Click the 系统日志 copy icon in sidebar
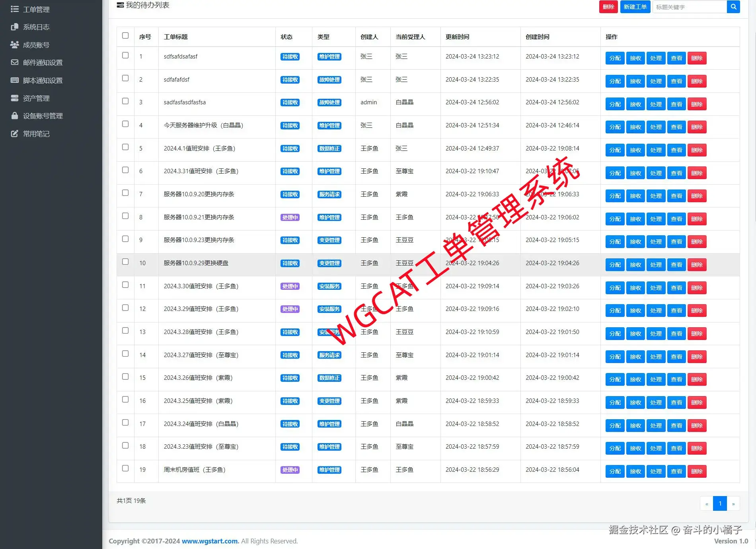Screen dimensions: 756x549 coord(15,27)
